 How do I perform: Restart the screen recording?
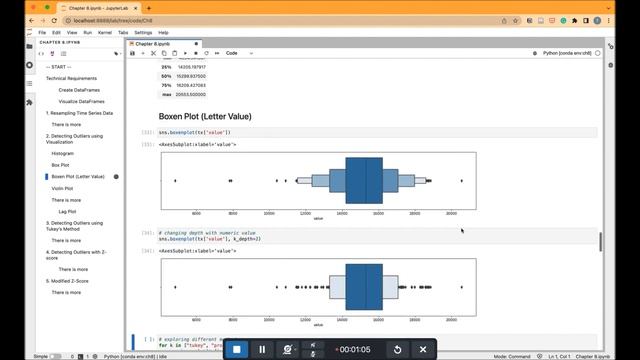(x=397, y=349)
